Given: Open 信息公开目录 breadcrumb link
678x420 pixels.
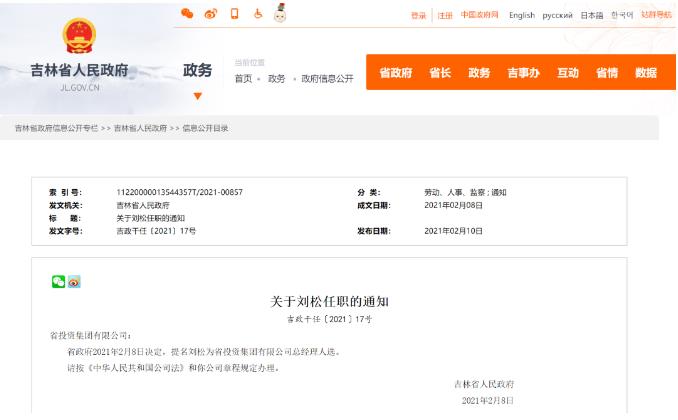Looking at the screenshot, I should 205,128.
